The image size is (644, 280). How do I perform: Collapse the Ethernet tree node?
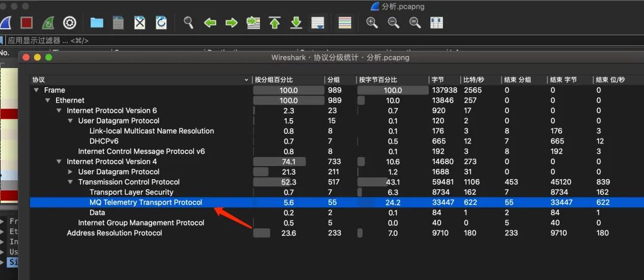[x=48, y=100]
